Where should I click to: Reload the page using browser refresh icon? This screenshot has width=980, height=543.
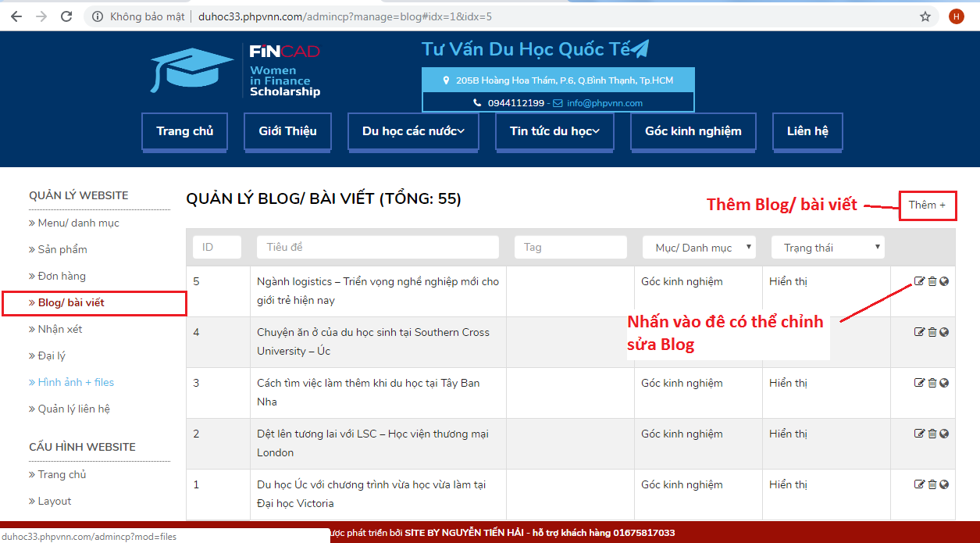(x=66, y=16)
